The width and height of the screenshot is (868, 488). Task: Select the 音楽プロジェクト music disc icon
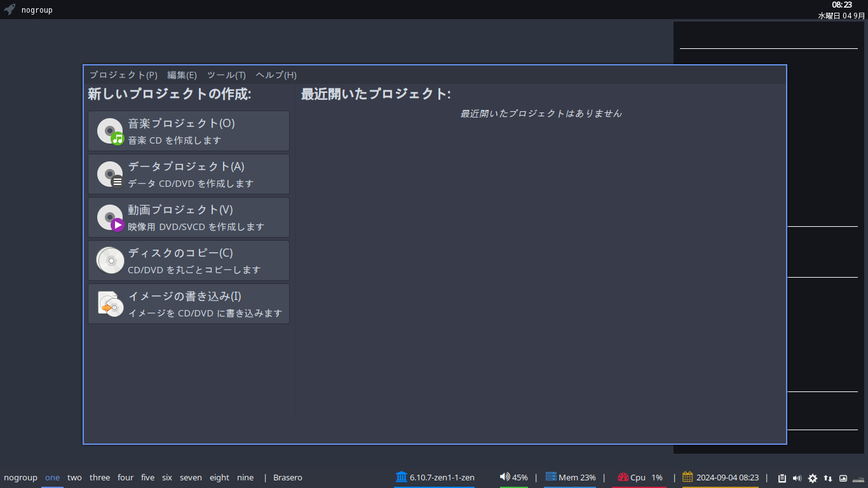pyautogui.click(x=110, y=131)
